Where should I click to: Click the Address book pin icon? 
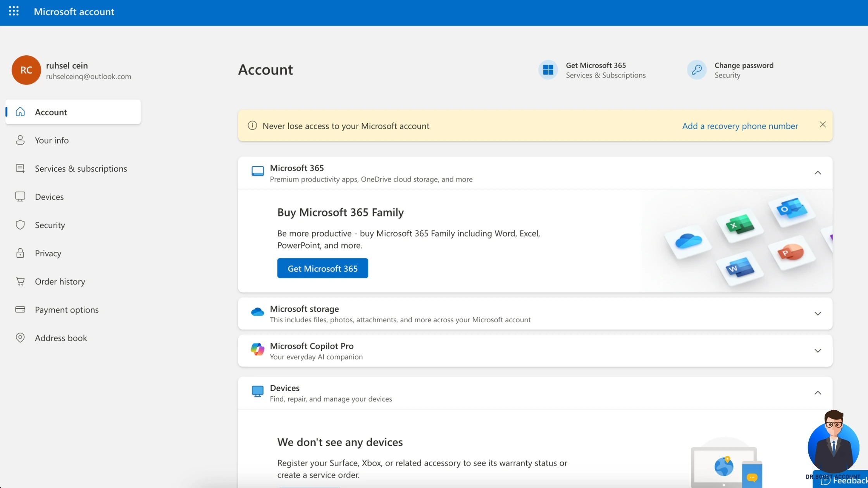pyautogui.click(x=20, y=338)
